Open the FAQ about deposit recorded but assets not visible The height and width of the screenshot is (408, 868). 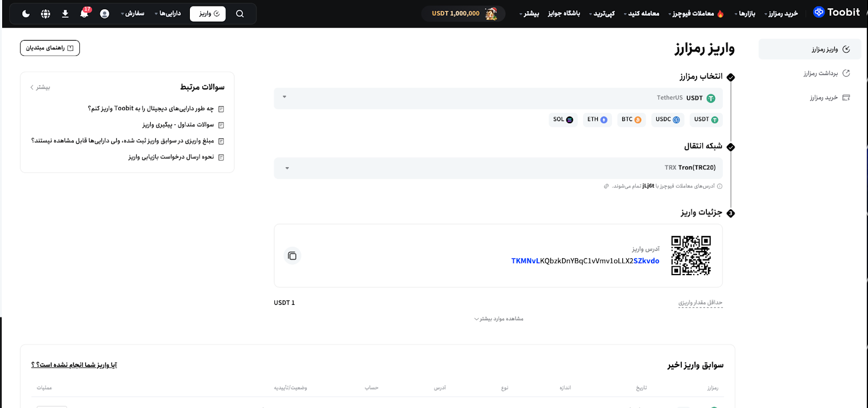128,141
